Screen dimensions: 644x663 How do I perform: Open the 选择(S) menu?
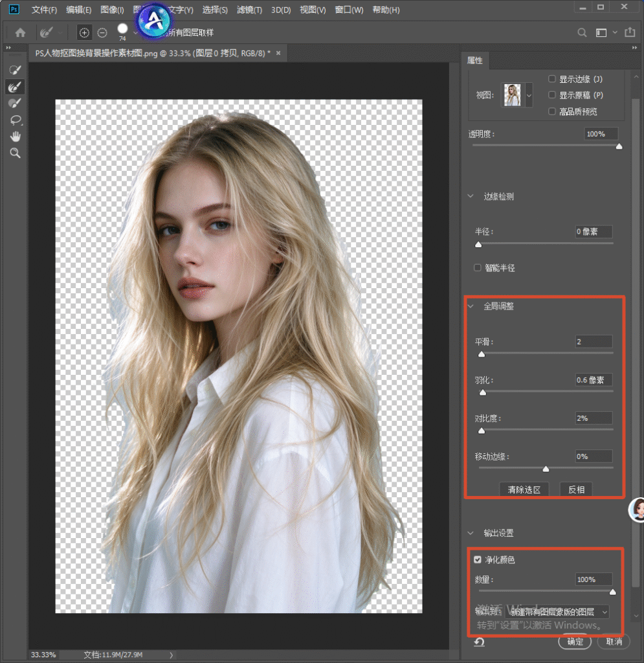click(215, 10)
